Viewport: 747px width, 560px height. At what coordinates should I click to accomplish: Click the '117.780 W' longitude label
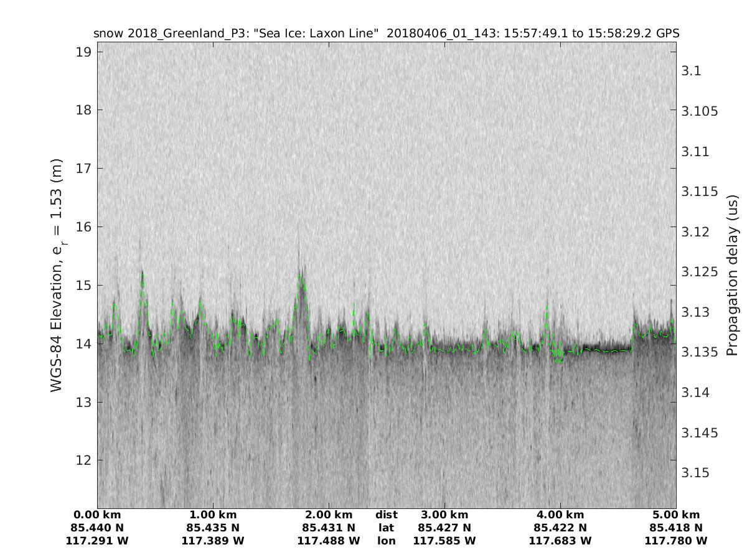[676, 541]
